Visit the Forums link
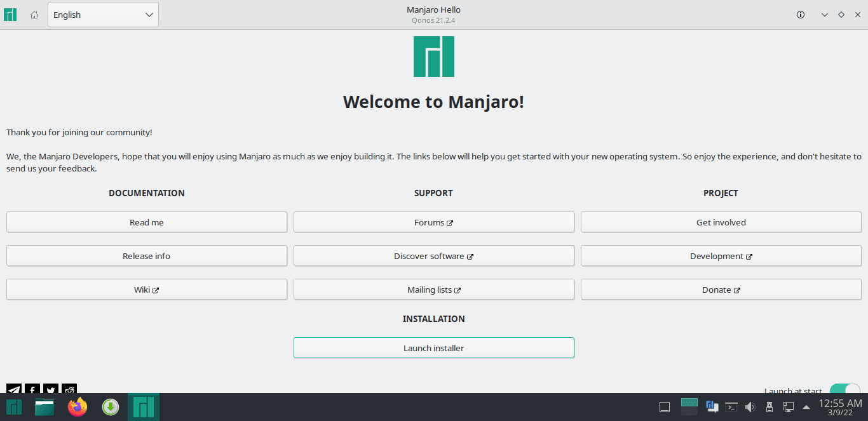Viewport: 868px width, 421px height. click(x=434, y=222)
